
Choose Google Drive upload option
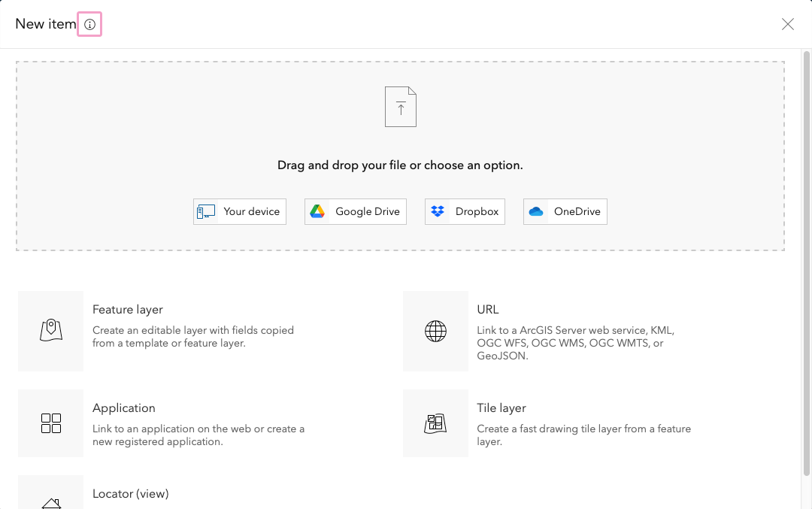355,211
